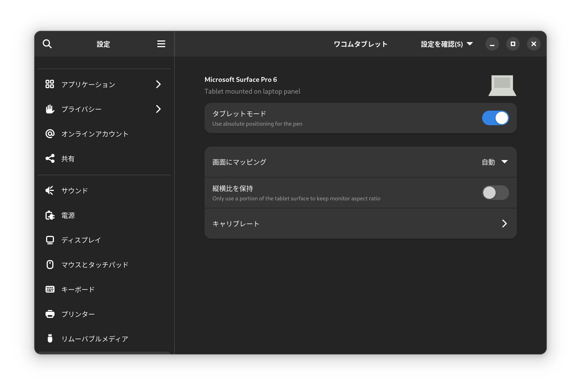Select マウスとタッチパッド in the sidebar
The width and height of the screenshot is (581, 392).
pyautogui.click(x=95, y=265)
